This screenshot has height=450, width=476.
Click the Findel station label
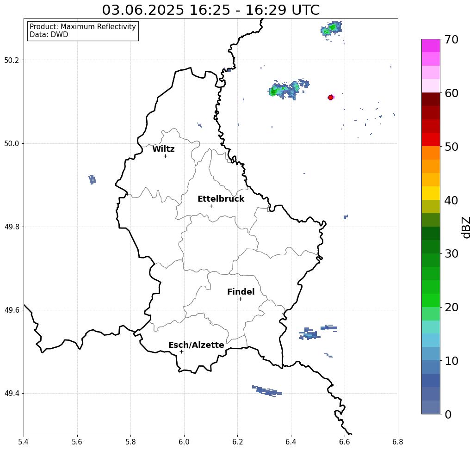click(x=241, y=292)
